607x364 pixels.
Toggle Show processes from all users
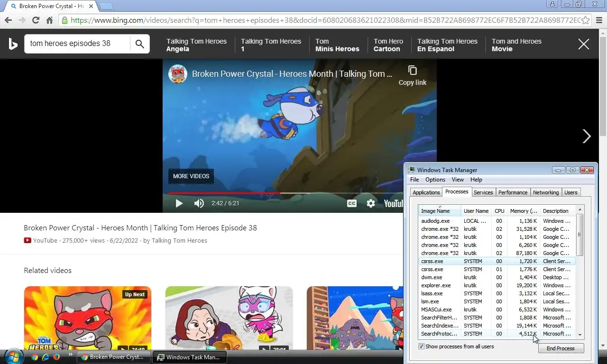tap(421, 346)
